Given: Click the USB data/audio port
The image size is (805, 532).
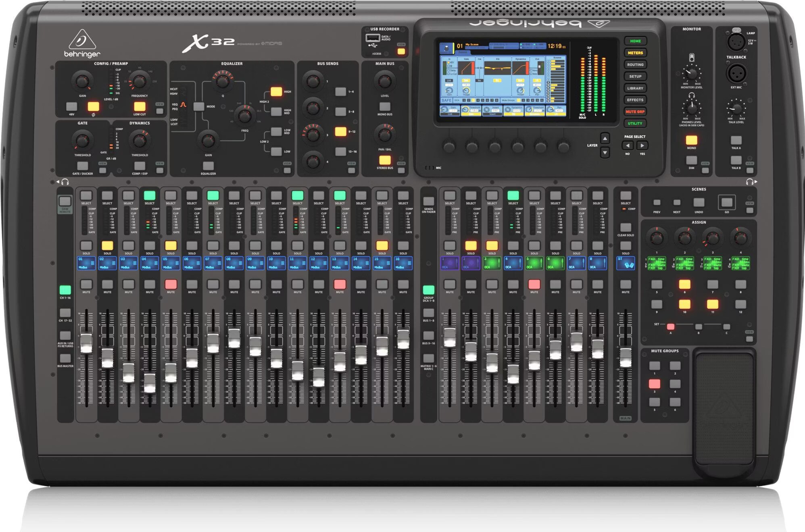Looking at the screenshot, I should tap(372, 38).
